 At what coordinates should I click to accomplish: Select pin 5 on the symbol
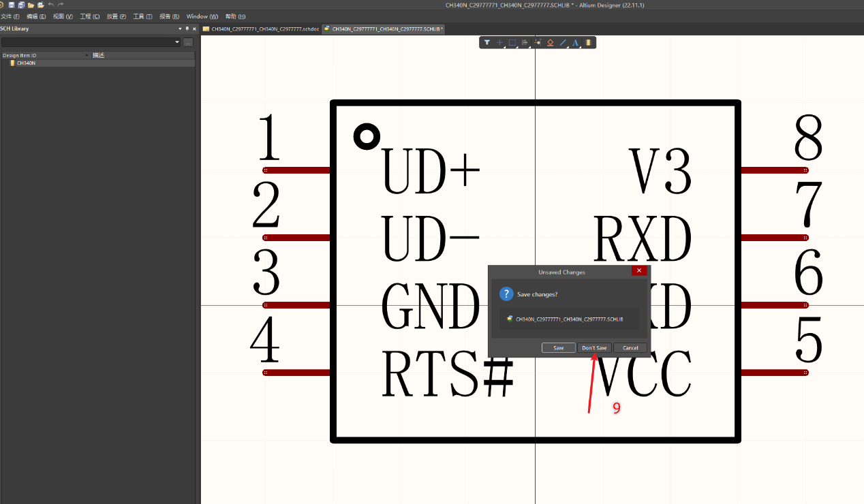click(x=775, y=373)
